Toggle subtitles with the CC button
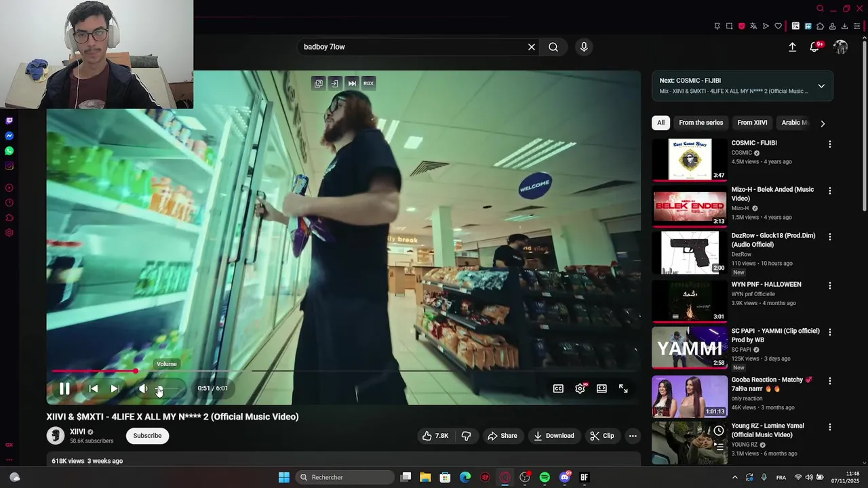This screenshot has width=868, height=488. coord(558,388)
